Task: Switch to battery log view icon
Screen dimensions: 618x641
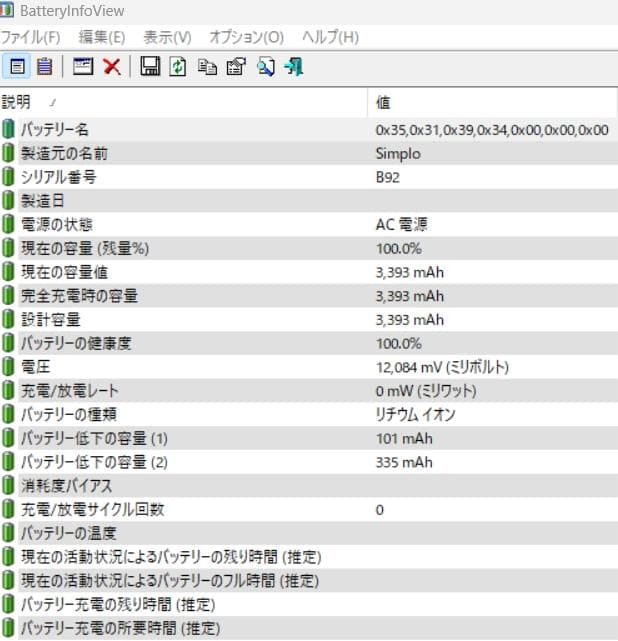Action: (44, 66)
